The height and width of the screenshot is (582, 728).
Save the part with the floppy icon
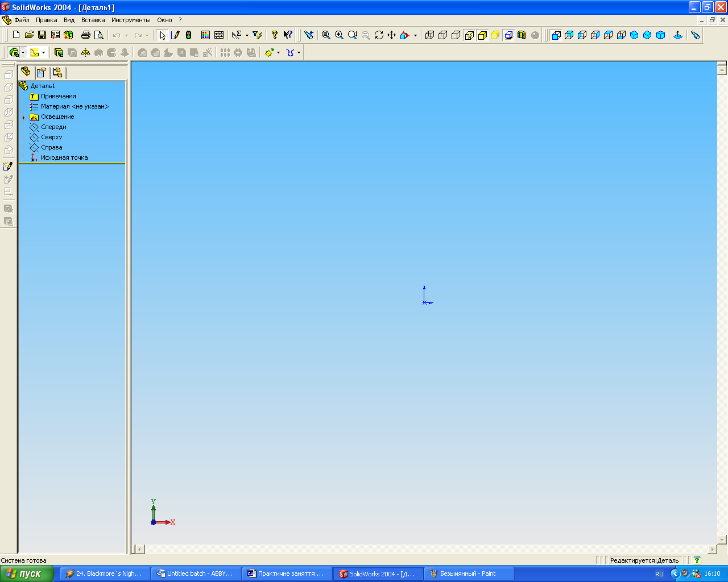click(x=42, y=35)
